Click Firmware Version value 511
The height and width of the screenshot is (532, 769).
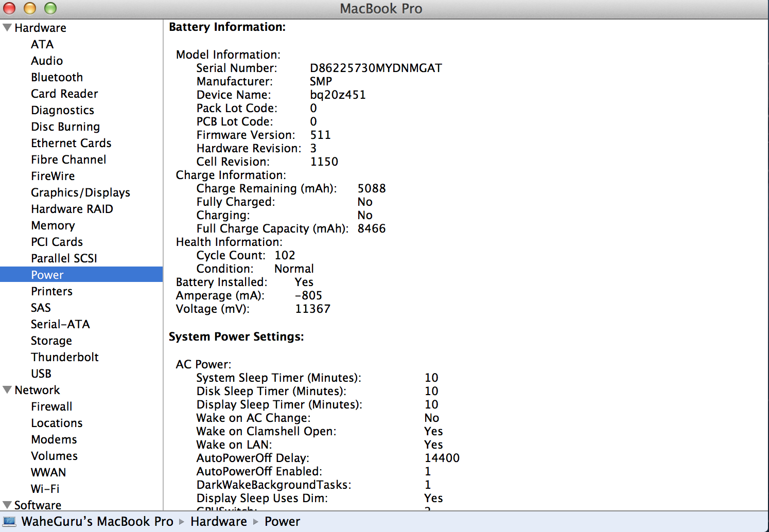pos(320,135)
